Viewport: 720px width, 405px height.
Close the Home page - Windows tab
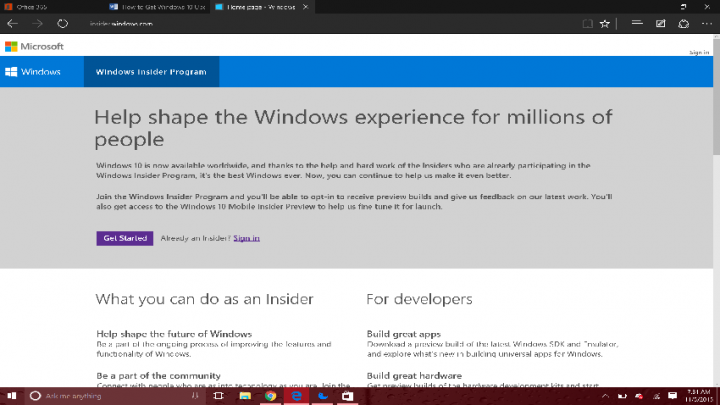click(x=306, y=7)
